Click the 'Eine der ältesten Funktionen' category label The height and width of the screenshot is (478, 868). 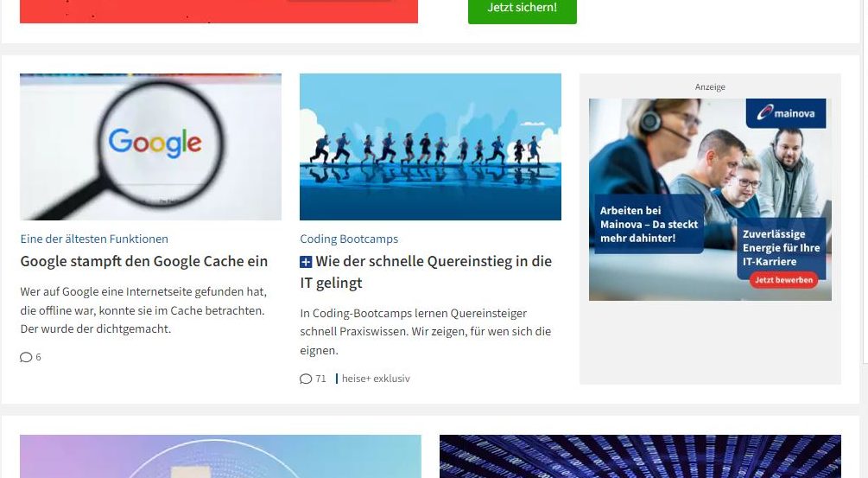[94, 239]
